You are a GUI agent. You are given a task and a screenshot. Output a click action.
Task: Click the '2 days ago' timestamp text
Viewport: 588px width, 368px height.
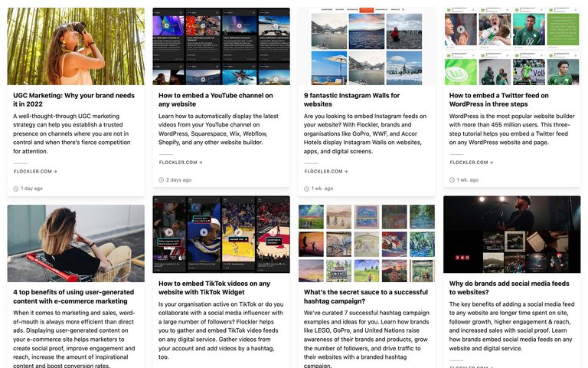[178, 180]
